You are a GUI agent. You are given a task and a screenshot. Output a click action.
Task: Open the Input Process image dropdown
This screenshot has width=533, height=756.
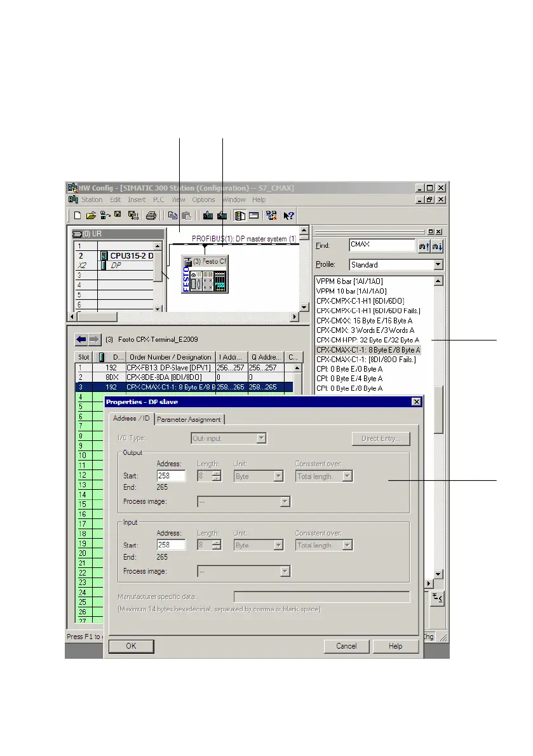(x=285, y=571)
